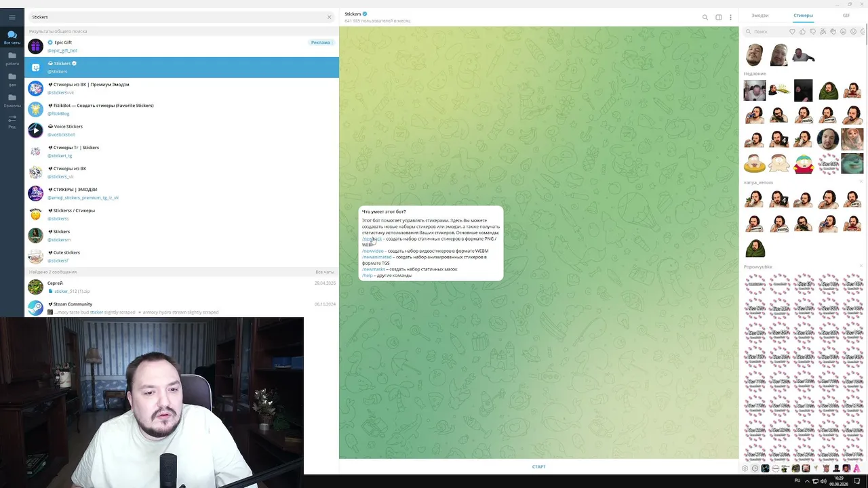
Task: Clear the Stickers search query
Action: point(330,17)
